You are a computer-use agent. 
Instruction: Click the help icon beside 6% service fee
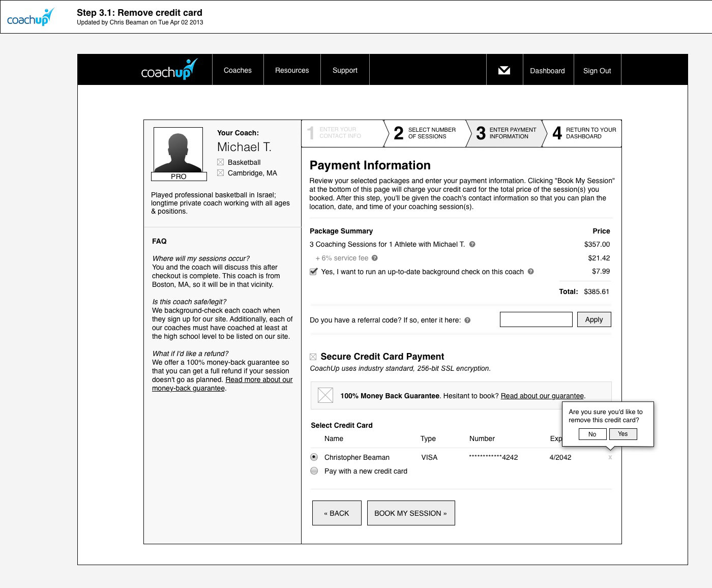click(375, 258)
